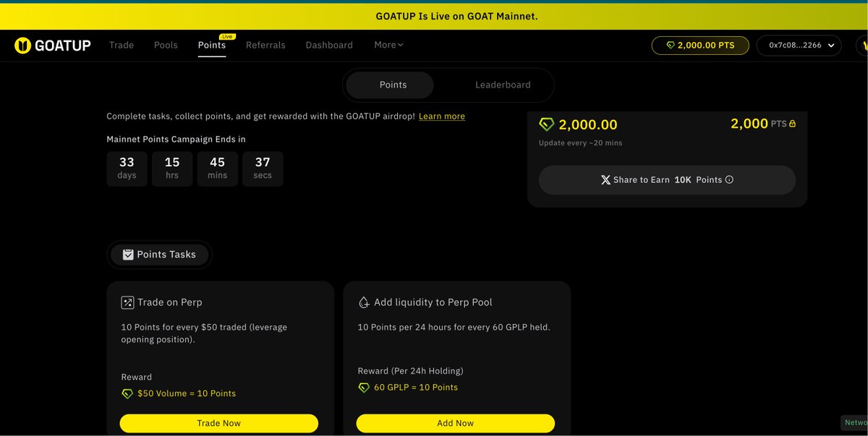Click the "$50 Volume = 10 Points" text

pyautogui.click(x=187, y=394)
